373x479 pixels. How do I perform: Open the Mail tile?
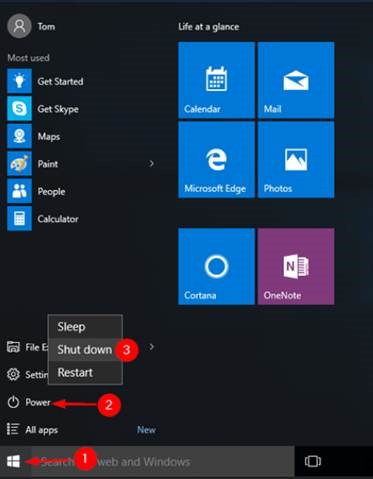tap(296, 80)
